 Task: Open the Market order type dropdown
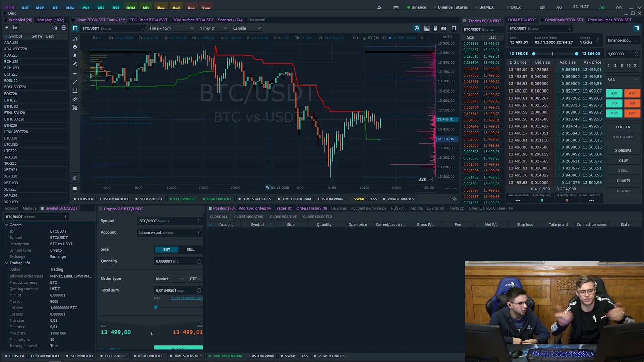(x=170, y=279)
